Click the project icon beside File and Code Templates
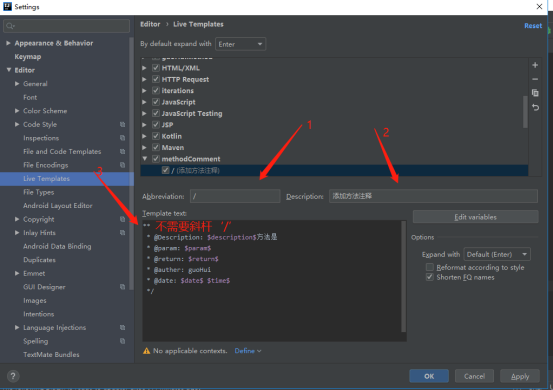Screen dimensions: 553x390 tap(122, 152)
